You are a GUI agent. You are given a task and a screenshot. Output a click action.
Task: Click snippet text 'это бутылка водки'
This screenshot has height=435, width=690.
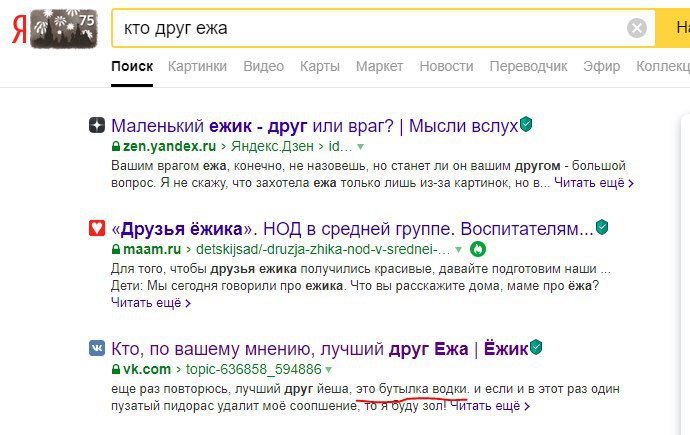point(413,389)
